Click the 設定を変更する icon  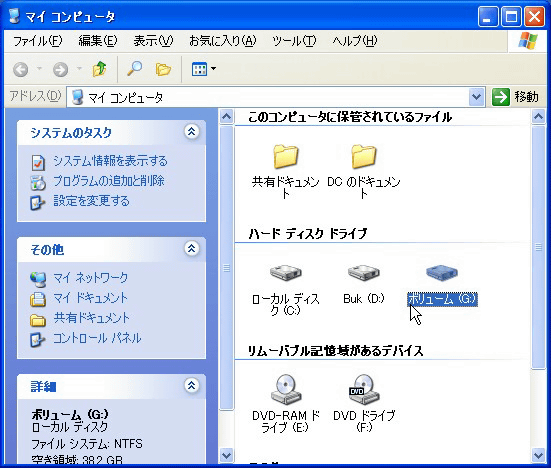pyautogui.click(x=38, y=202)
